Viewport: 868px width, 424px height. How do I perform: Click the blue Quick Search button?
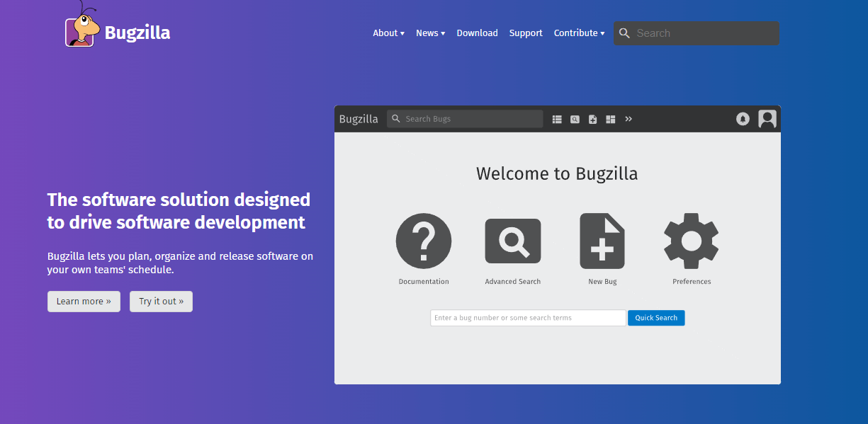click(655, 317)
